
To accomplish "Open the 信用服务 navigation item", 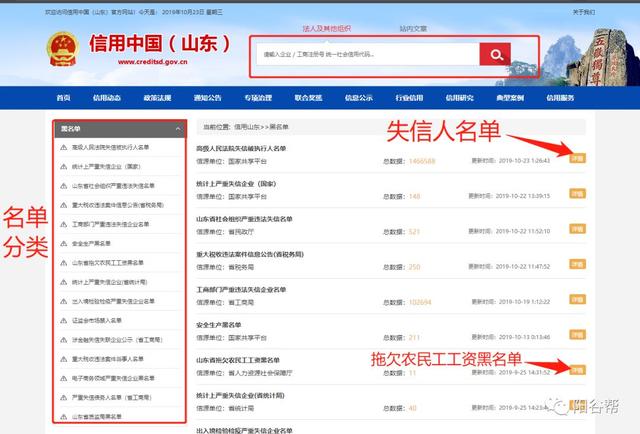I will pos(560,98).
